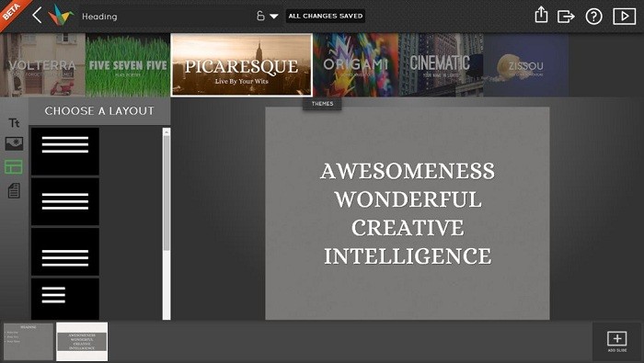This screenshot has width=644, height=363.
Task: Add a new slide
Action: [x=617, y=342]
